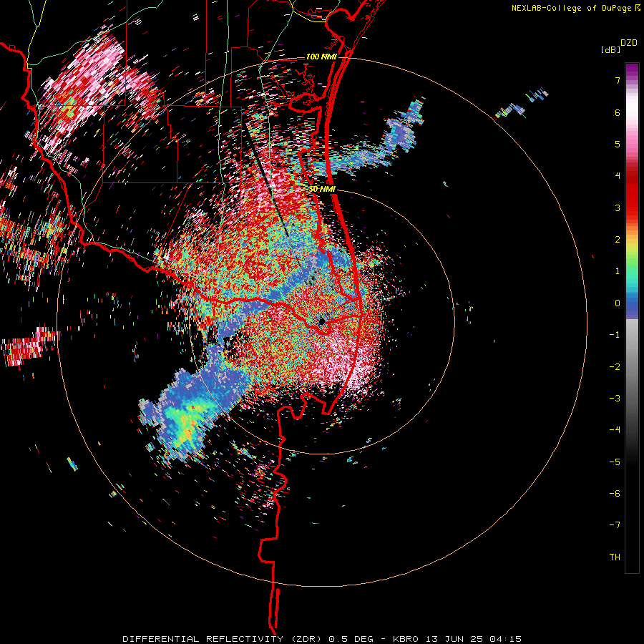Click the TH legend label
This screenshot has width=644, height=644.
click(x=615, y=557)
